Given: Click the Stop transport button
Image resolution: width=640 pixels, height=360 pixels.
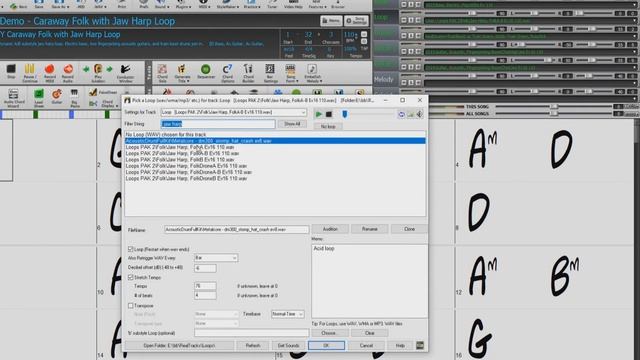Looking at the screenshot, I should [11, 71].
